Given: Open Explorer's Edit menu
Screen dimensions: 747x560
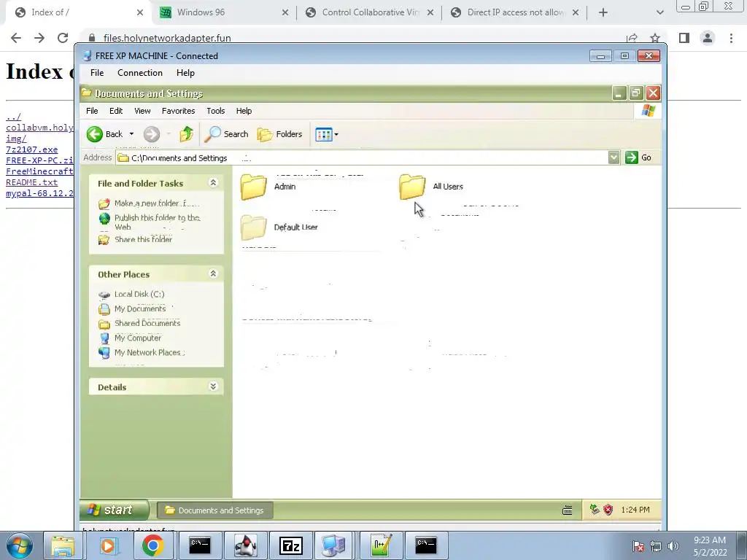Looking at the screenshot, I should (116, 111).
